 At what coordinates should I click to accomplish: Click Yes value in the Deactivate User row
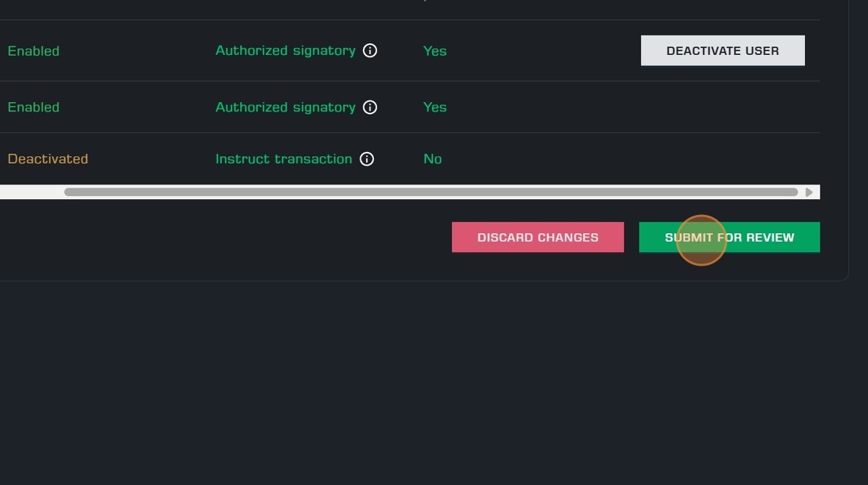435,51
